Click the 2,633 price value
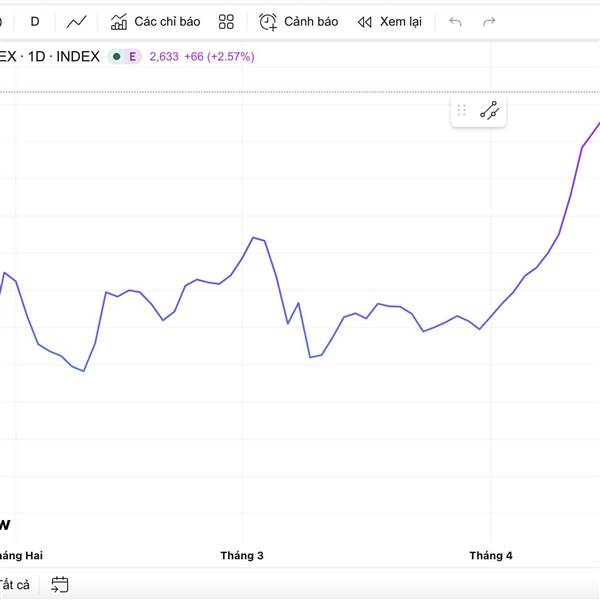The width and height of the screenshot is (600, 600). tap(164, 57)
